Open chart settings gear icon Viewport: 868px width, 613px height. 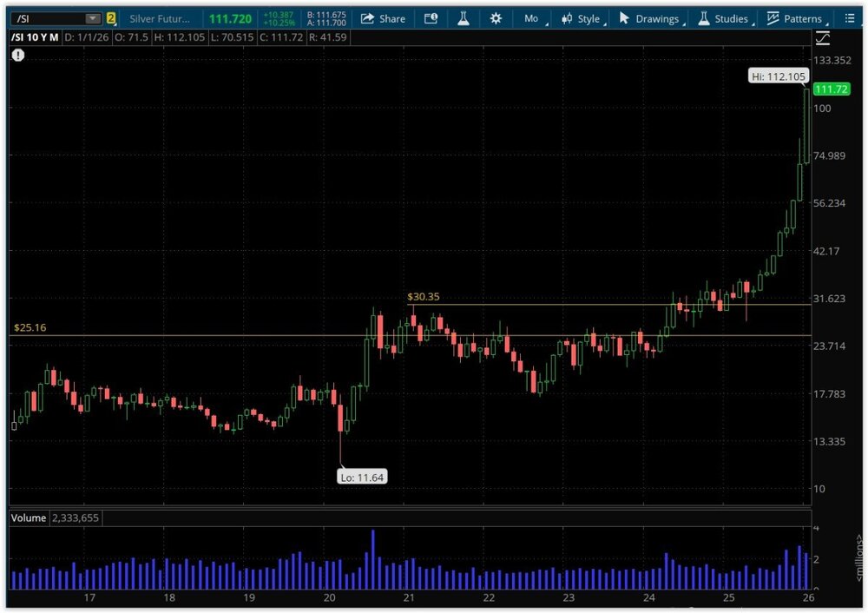click(x=496, y=18)
